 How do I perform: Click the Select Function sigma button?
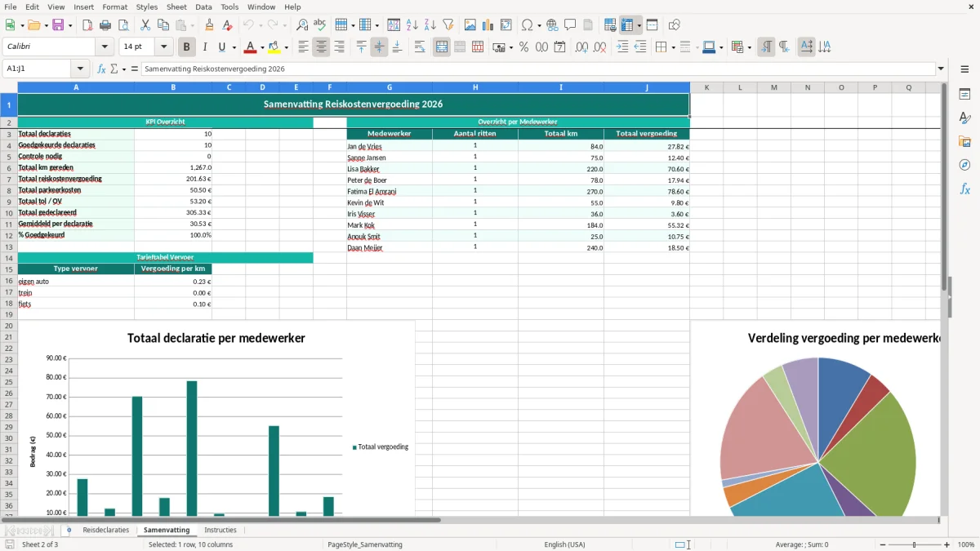coord(114,69)
